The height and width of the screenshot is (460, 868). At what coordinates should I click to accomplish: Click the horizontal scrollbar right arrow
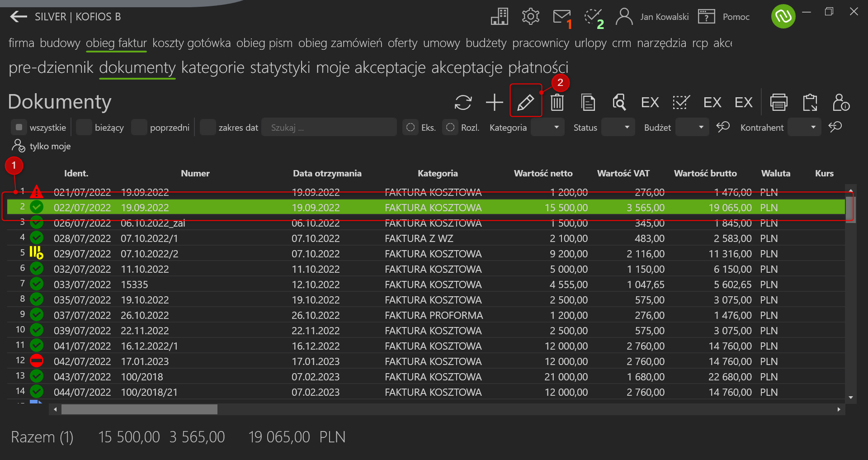839,409
